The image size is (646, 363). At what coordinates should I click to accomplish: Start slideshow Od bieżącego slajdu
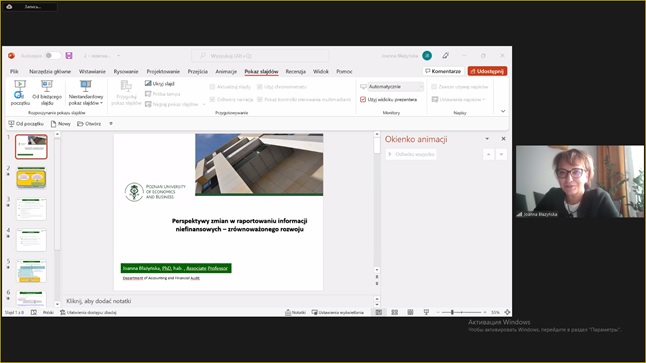pos(47,93)
